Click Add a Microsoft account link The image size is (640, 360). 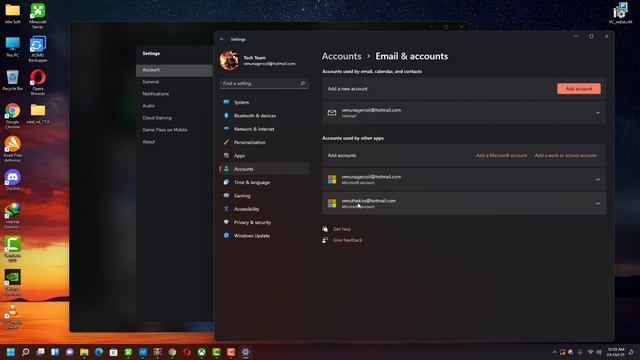501,156
